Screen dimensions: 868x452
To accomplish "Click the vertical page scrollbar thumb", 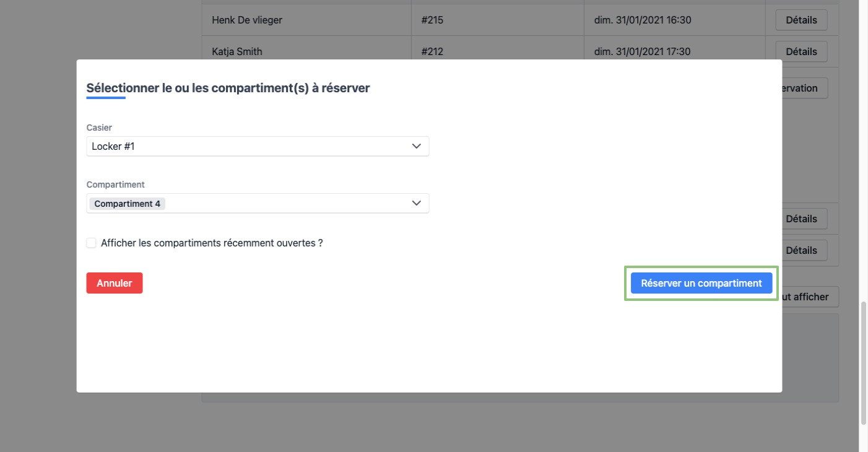I will 863,362.
